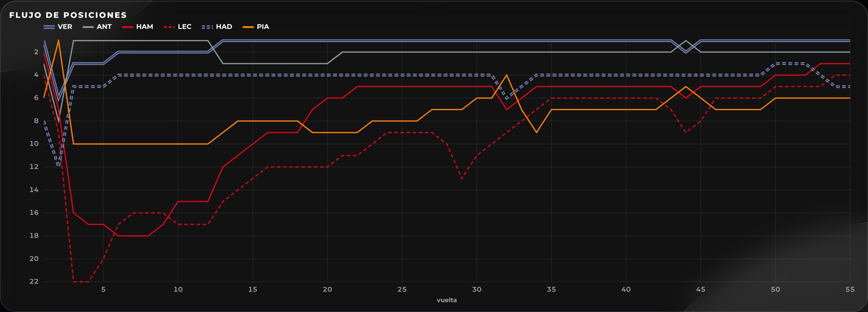This screenshot has width=868, height=312.
Task: Click the LEC dashed legend line swatch
Action: pos(169,27)
